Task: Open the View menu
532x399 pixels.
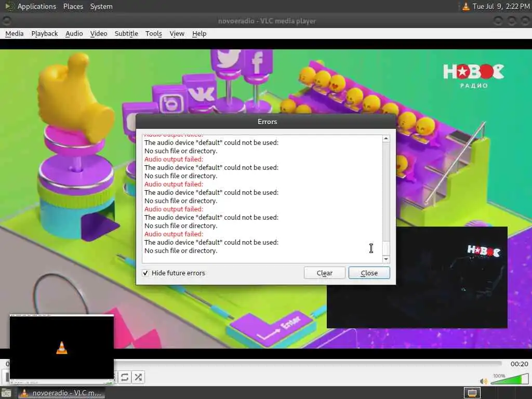Action: point(177,34)
